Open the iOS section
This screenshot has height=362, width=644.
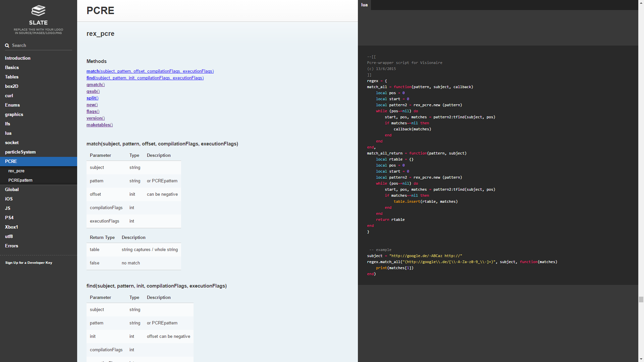(x=39, y=199)
